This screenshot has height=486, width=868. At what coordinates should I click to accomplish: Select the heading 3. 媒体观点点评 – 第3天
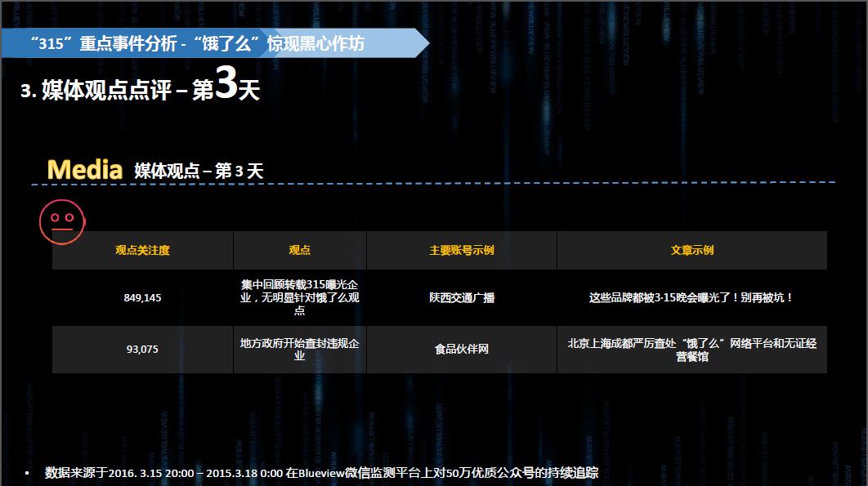[x=140, y=85]
